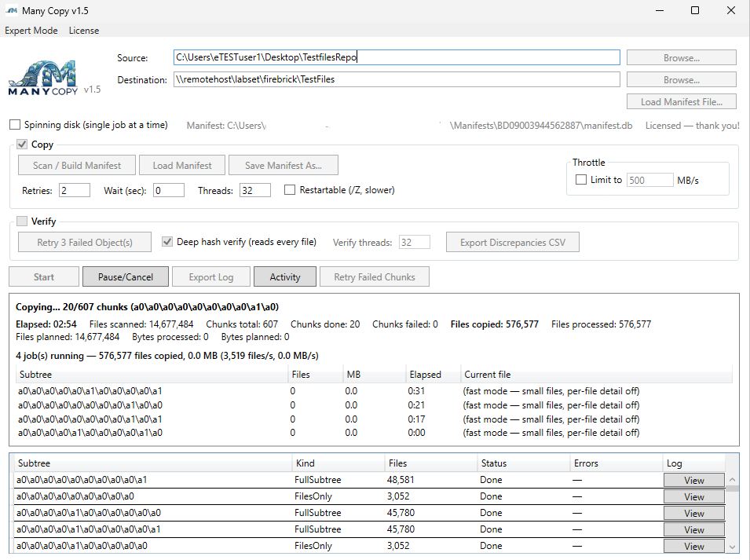Select running job with elapsed 0:17
This screenshot has width=750, height=560.
[374, 419]
